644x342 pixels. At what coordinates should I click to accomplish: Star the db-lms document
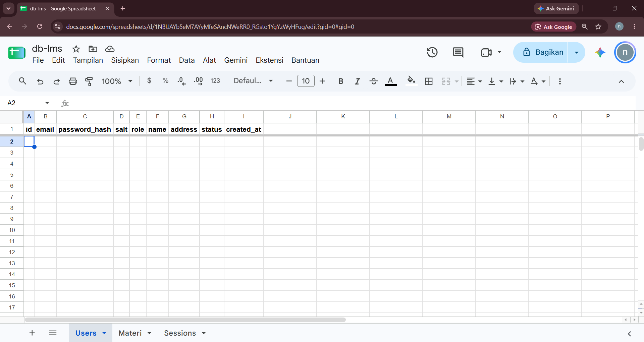tap(76, 49)
